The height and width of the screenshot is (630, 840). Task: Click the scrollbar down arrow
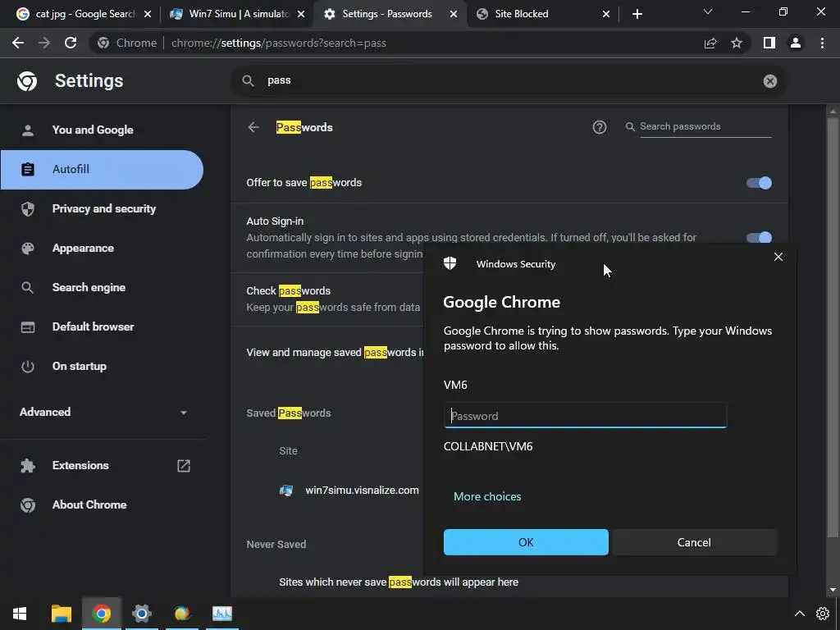pos(833,590)
